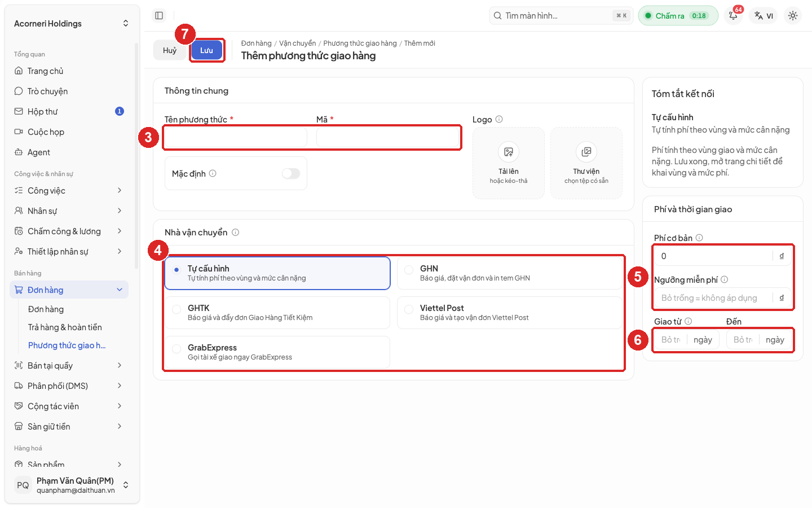Viewport: 812px width, 508px height.
Task: Click the Chấm ra clock-out button
Action: pos(678,16)
